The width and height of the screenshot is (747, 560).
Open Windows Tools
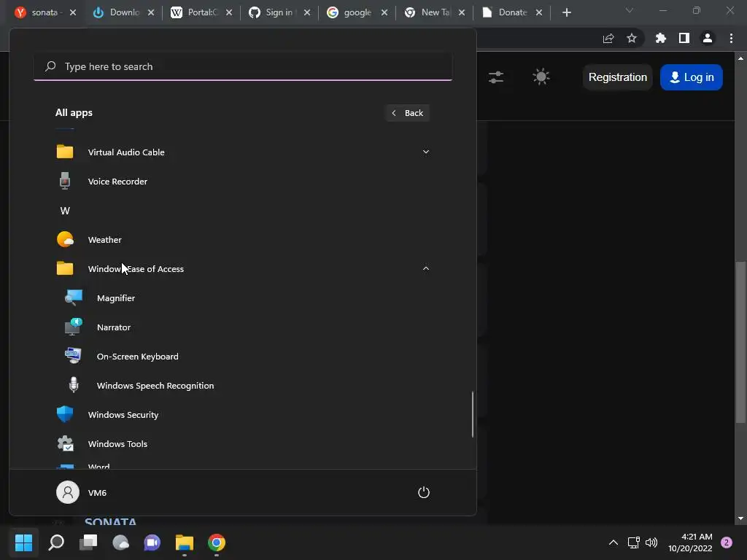(x=242, y=444)
